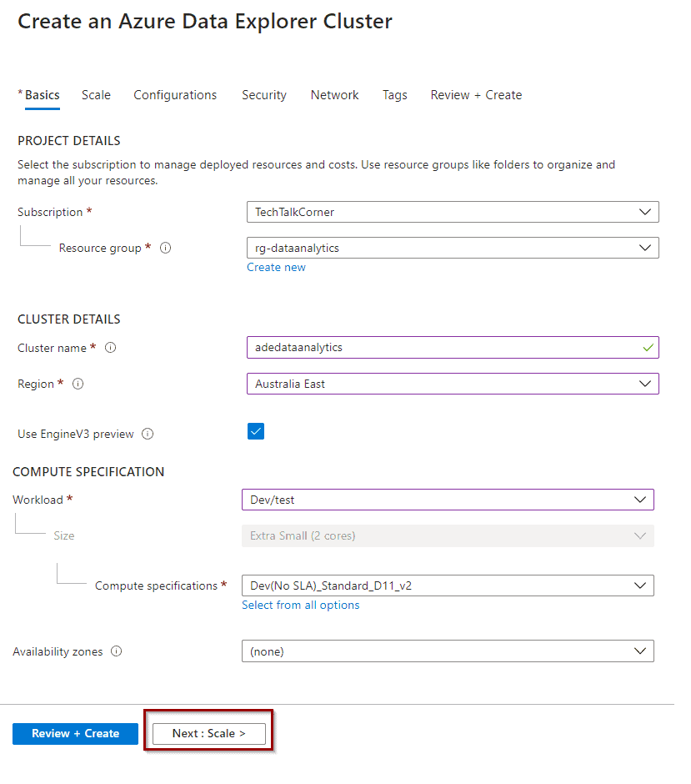
Task: Click the Resource group info icon
Action: pos(165,248)
